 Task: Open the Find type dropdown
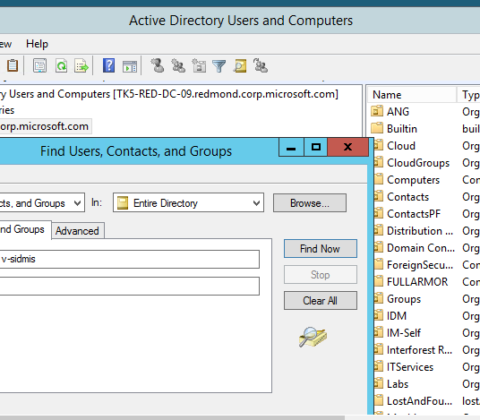41,203
